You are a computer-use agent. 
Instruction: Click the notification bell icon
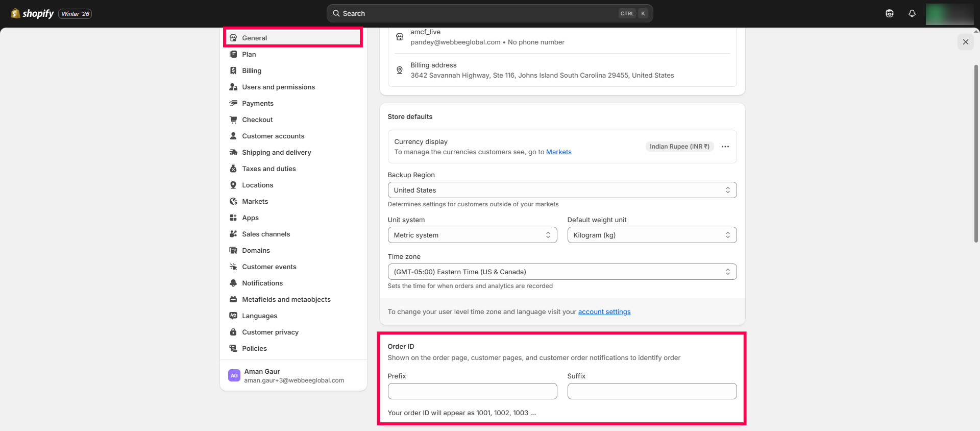coord(912,14)
